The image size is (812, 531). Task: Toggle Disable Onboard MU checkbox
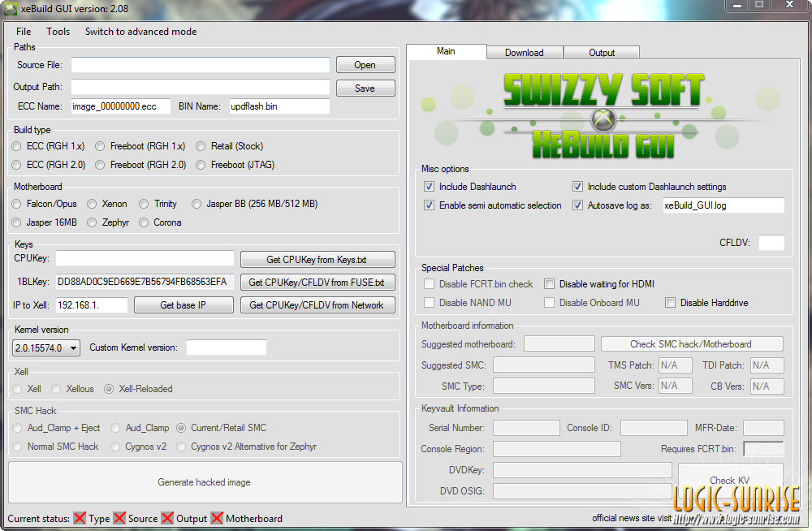point(549,303)
